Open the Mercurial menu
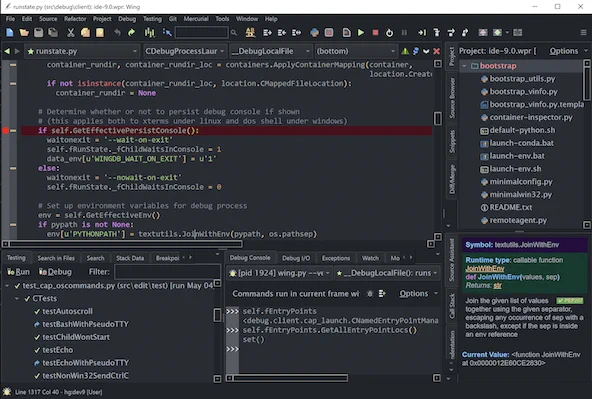592x399 pixels. [196, 19]
